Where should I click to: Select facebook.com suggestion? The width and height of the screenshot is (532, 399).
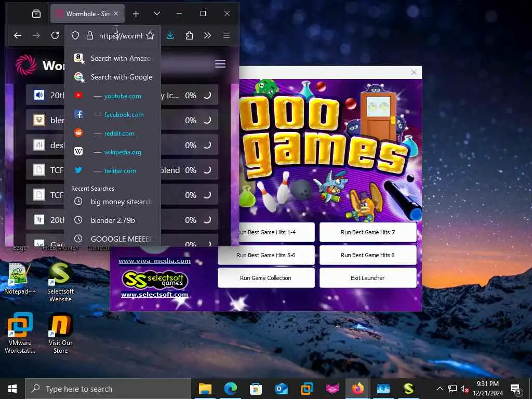[113, 115]
